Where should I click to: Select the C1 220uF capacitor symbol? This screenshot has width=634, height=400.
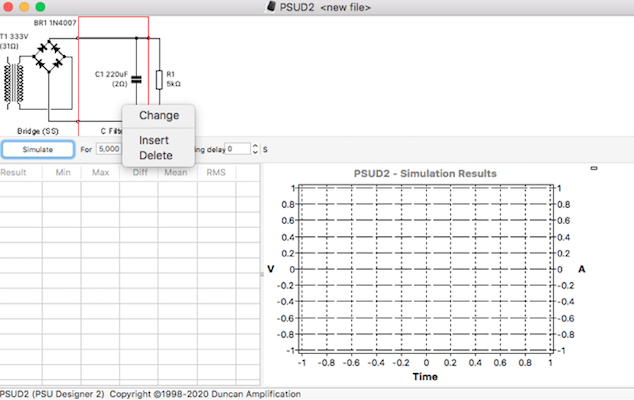137,80
